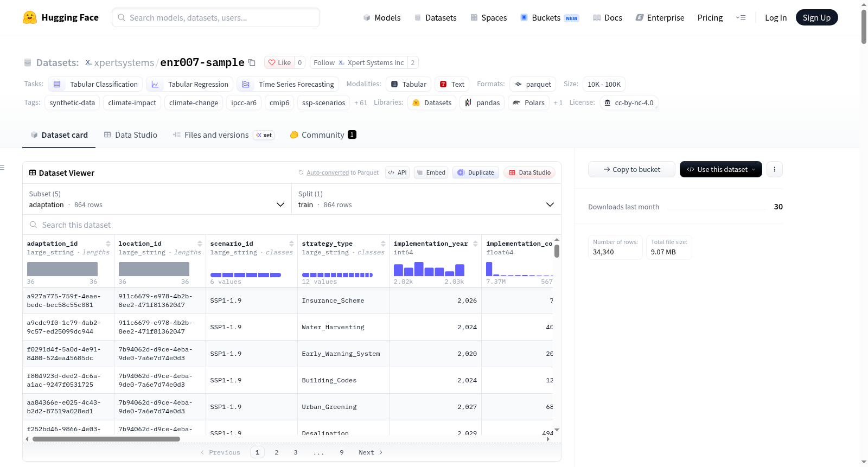Focus the Search models, datasets, users field
The width and height of the screenshot is (868, 467).
216,17
